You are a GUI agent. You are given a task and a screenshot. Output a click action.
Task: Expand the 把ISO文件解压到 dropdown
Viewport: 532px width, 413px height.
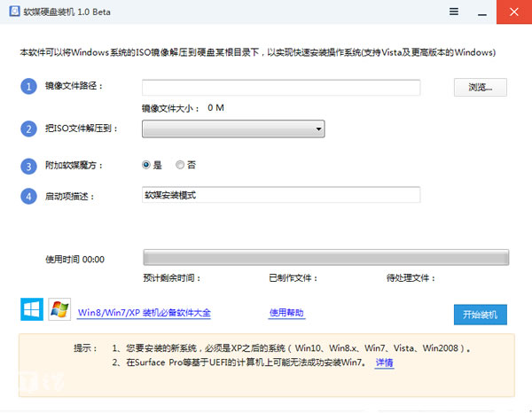tap(233, 129)
